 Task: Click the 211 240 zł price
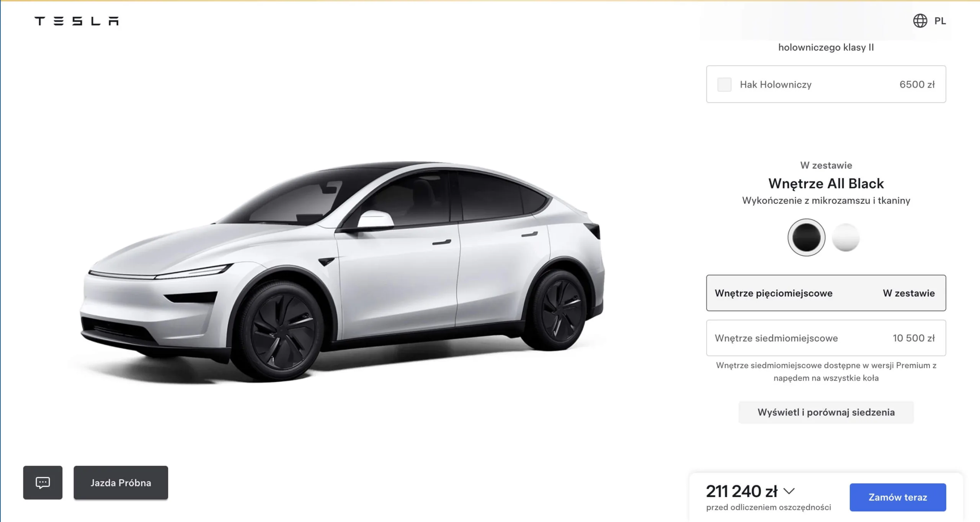click(742, 491)
